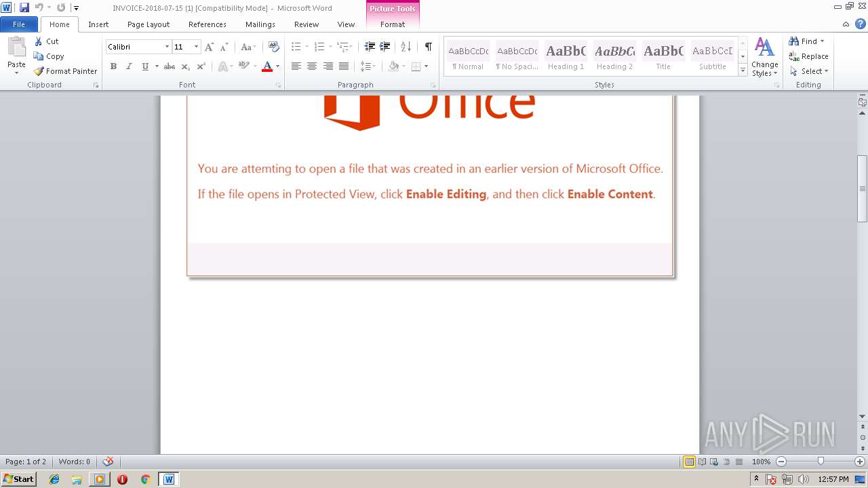Align text left
Screen dimensions: 868x488
click(296, 66)
